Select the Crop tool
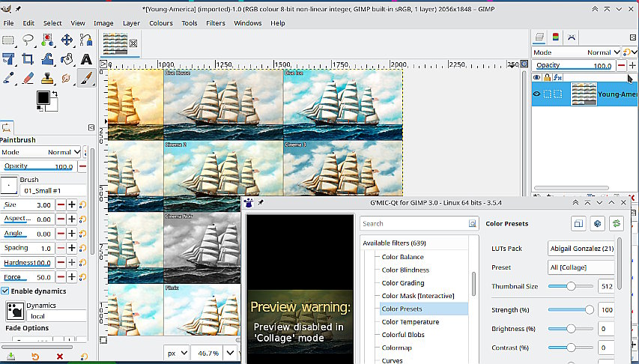The image size is (639, 364). coord(28,59)
